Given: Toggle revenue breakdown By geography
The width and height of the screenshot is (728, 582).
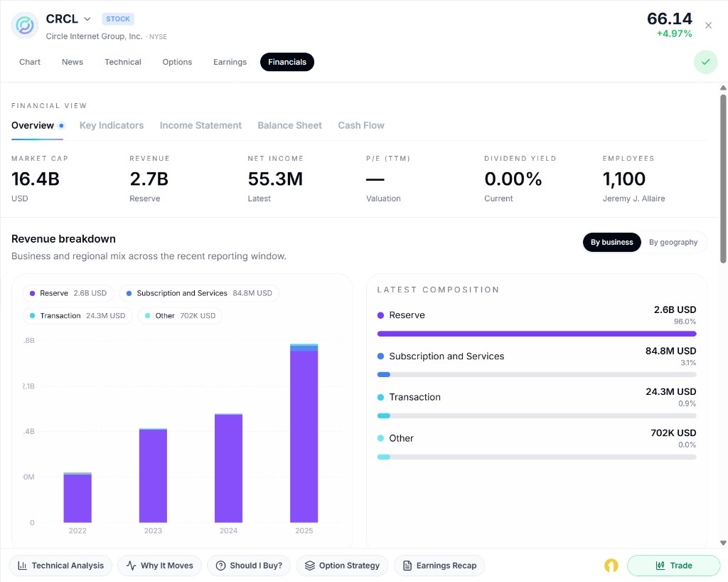Looking at the screenshot, I should click(673, 242).
